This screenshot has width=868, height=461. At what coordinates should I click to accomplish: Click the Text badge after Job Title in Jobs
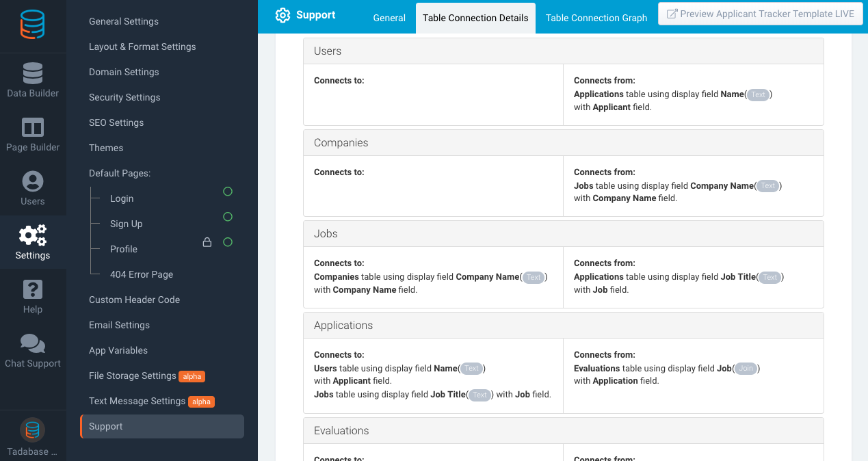click(770, 277)
